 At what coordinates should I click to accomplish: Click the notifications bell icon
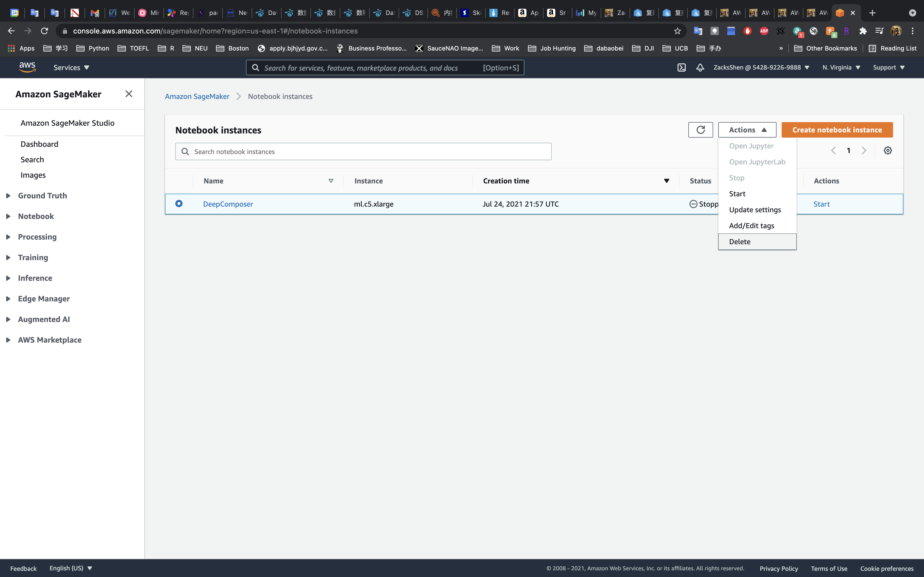tap(700, 67)
